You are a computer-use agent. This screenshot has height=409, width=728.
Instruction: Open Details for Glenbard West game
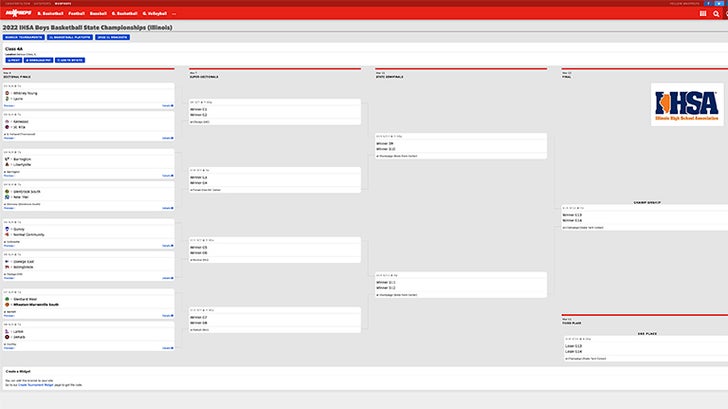(x=168, y=316)
